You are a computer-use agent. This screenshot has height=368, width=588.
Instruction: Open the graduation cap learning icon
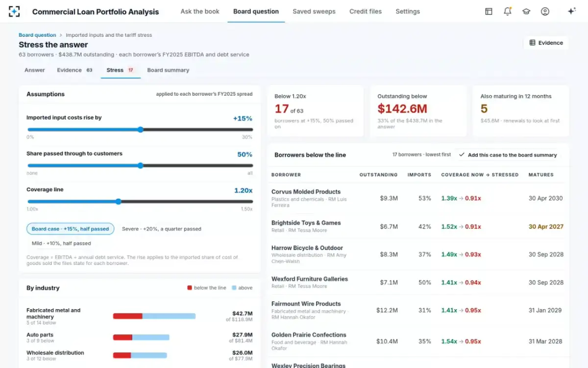pyautogui.click(x=526, y=11)
